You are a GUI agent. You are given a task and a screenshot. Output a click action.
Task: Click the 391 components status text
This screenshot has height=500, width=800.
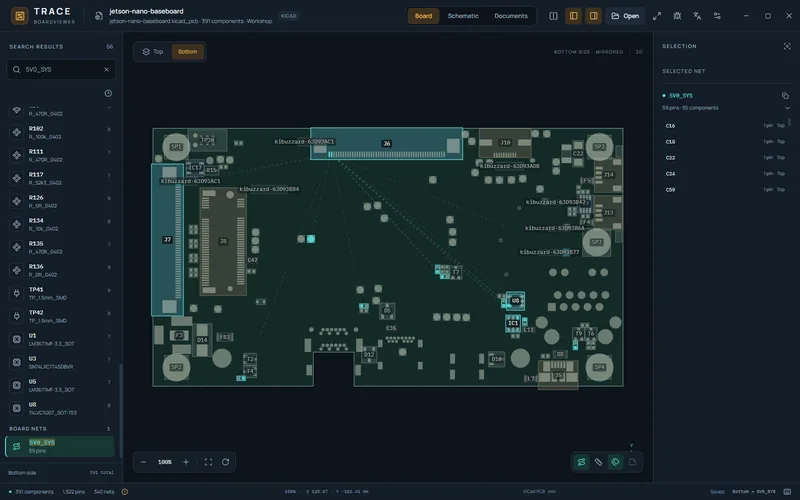click(x=34, y=492)
